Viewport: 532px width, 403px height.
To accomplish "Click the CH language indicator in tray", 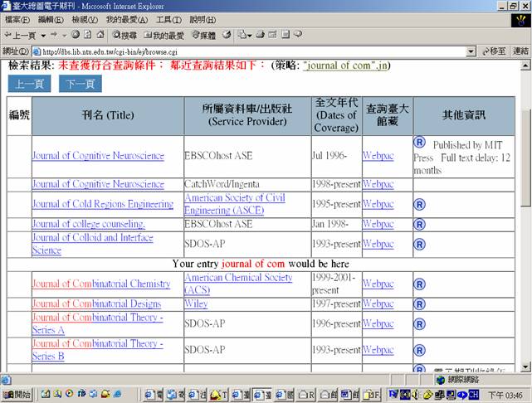I will tap(474, 394).
